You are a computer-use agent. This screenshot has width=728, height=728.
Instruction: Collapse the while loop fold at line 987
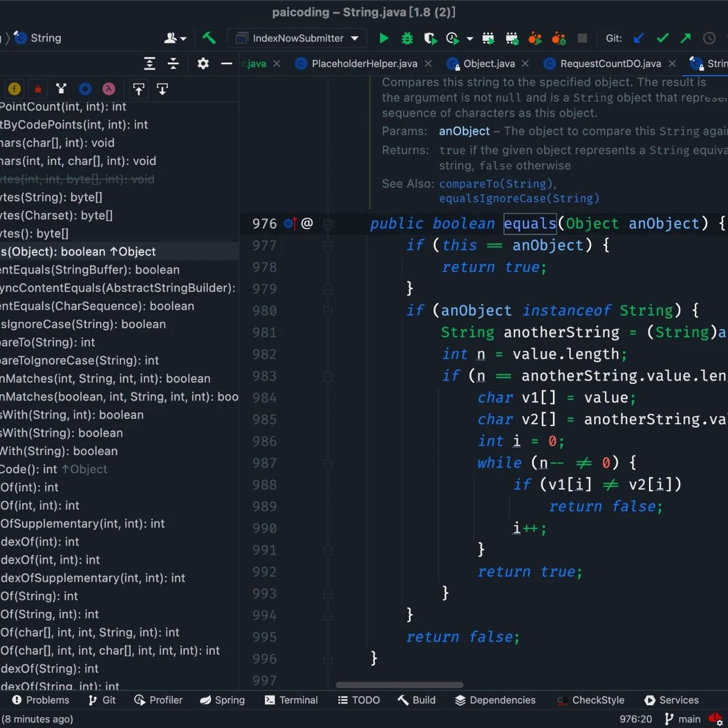(x=328, y=464)
